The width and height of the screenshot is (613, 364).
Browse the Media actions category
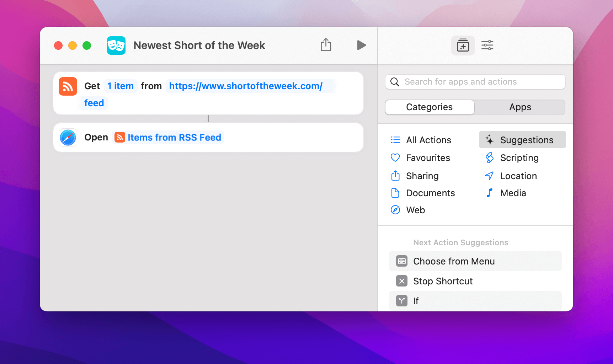click(x=513, y=193)
